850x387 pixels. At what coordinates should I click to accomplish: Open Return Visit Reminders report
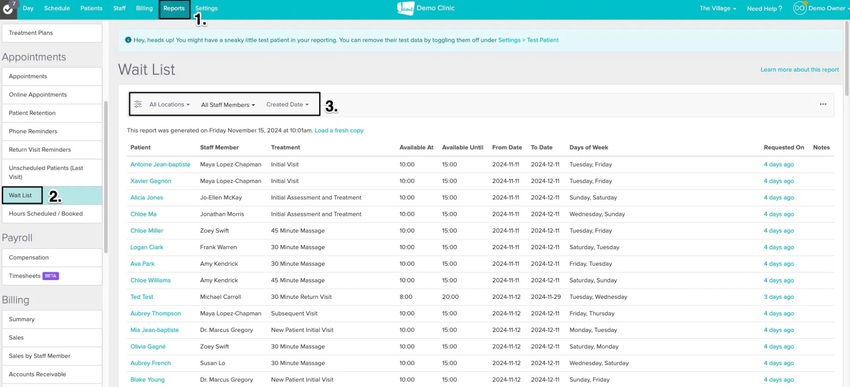point(51,150)
